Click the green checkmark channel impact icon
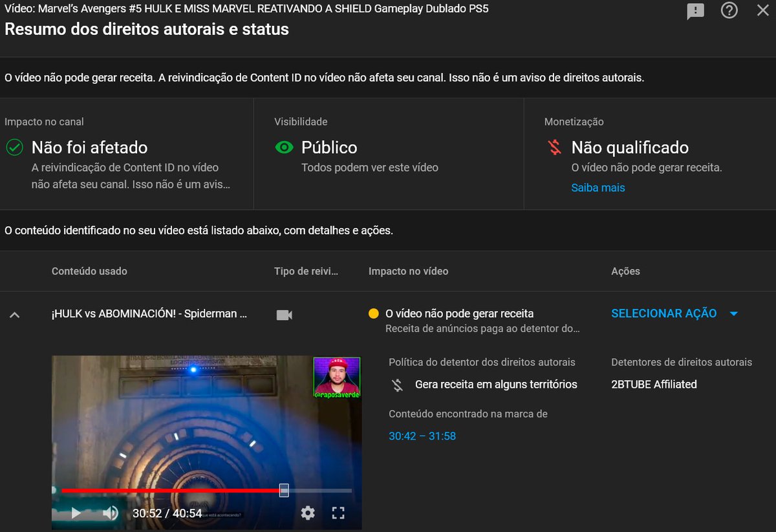Image resolution: width=776 pixels, height=532 pixels. (14, 147)
